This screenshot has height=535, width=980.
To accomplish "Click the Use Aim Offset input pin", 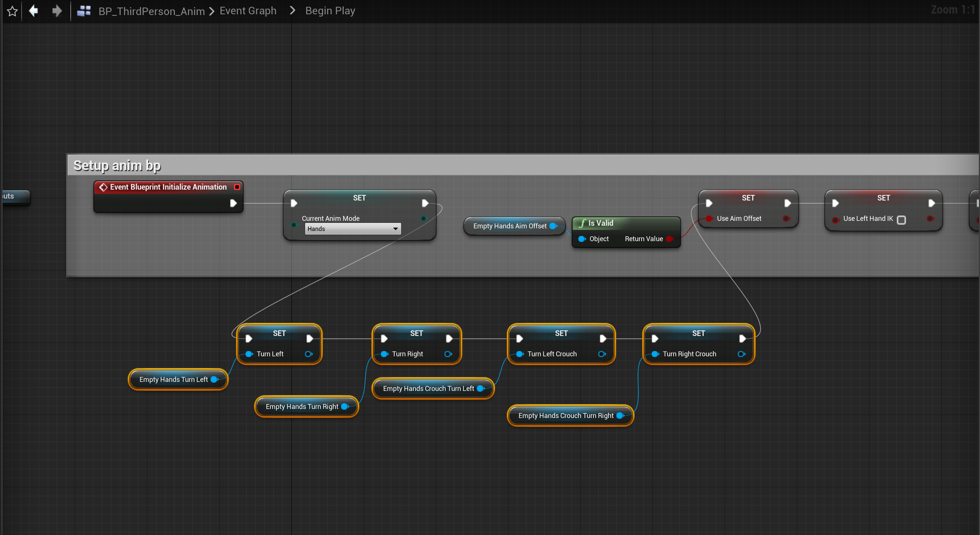I will (709, 219).
